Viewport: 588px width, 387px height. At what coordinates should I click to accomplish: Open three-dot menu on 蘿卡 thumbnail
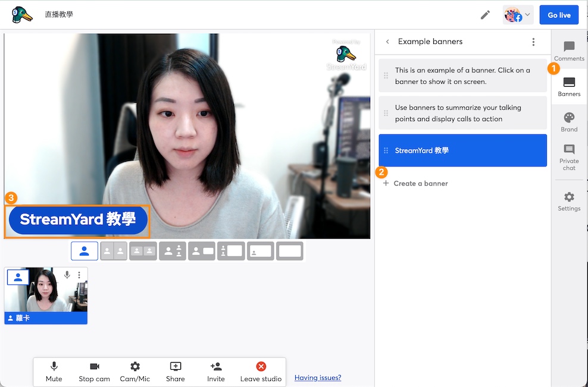[79, 275]
